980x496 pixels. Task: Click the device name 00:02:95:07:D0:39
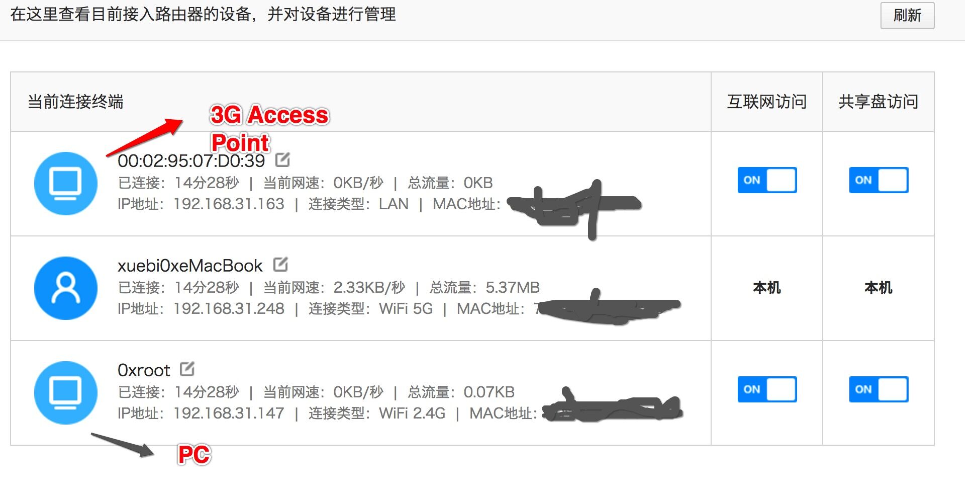tap(191, 161)
